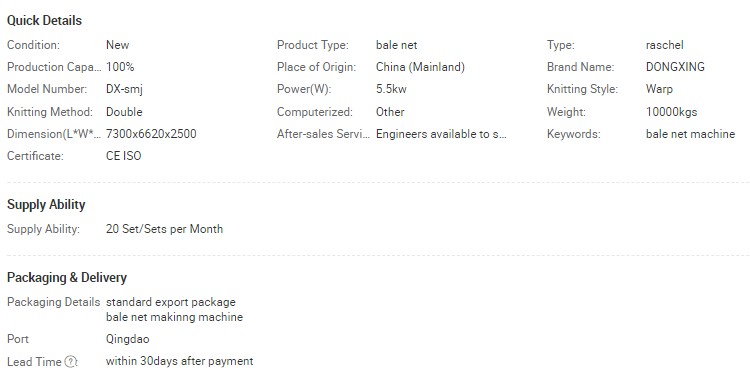Click the 'standard export package' text
The image size is (750, 378).
171,302
